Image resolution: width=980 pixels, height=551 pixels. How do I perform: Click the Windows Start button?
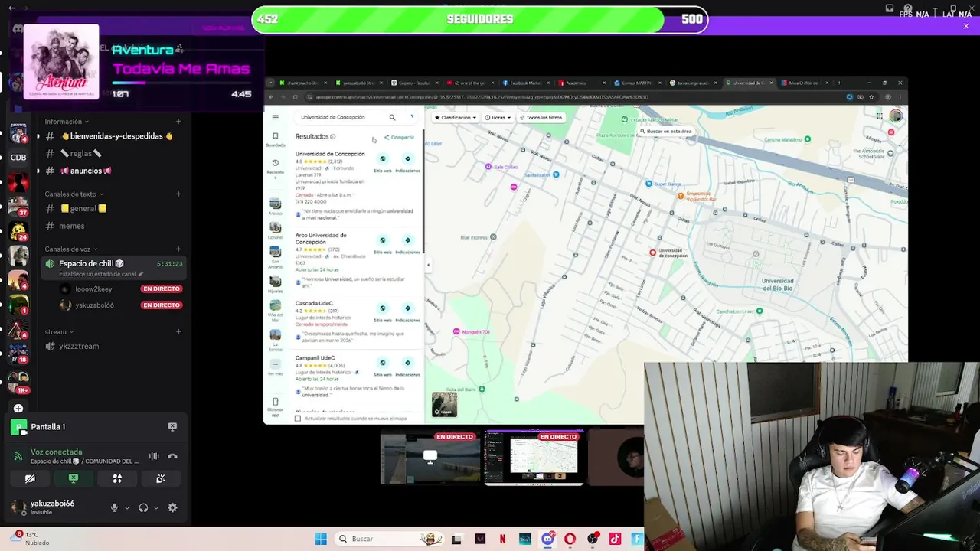click(x=321, y=539)
